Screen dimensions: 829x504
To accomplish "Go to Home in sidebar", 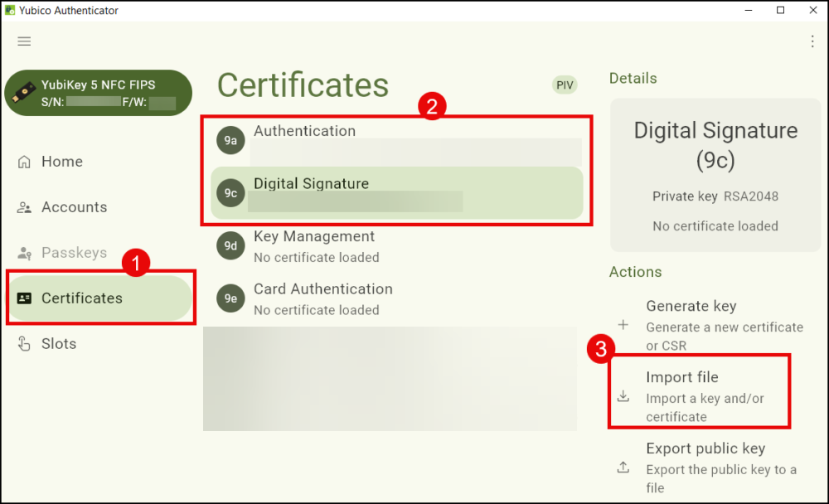I will pos(62,162).
